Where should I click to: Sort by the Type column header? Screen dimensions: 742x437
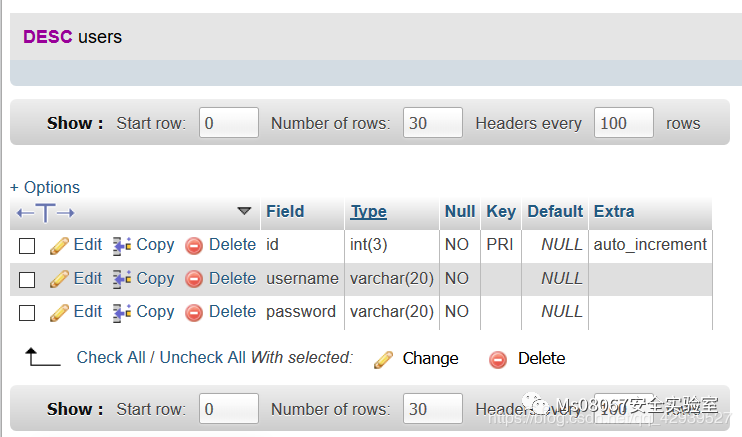(x=368, y=211)
